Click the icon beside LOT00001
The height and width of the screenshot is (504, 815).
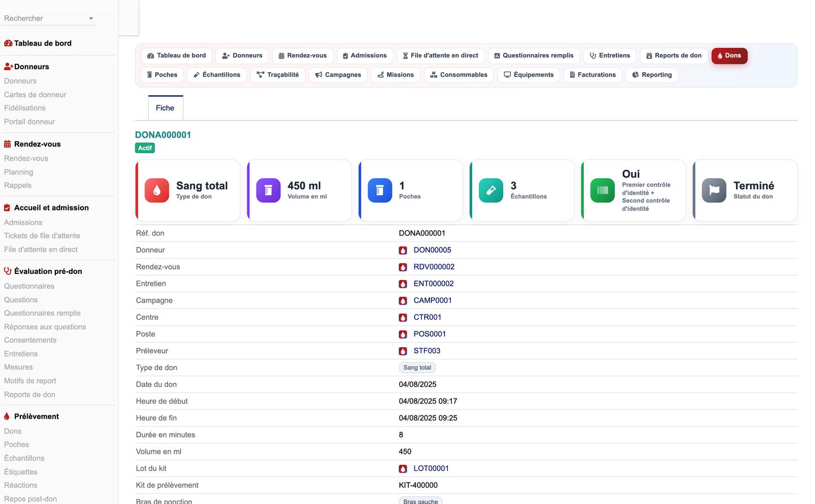coord(403,469)
